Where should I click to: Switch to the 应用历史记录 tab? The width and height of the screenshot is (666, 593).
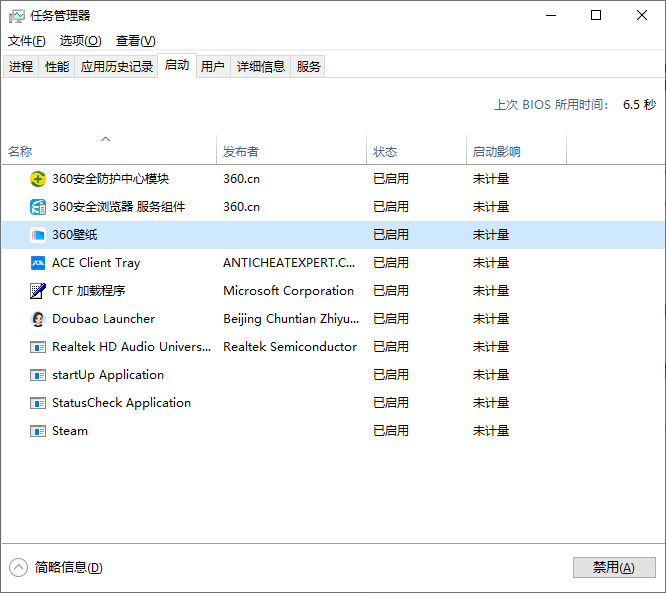click(x=117, y=66)
